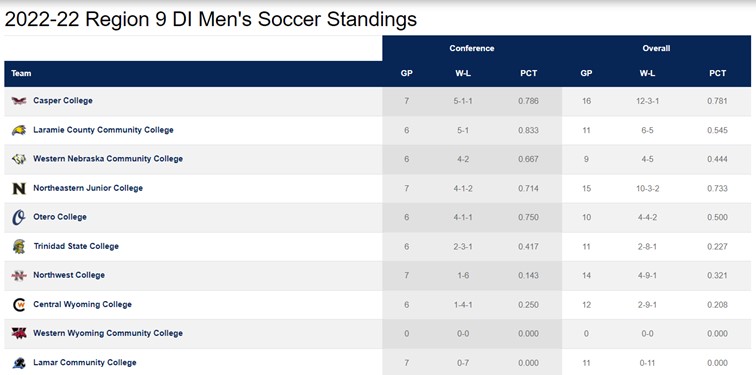756x375 pixels.
Task: Click the Otero College O logo
Action: [x=18, y=217]
